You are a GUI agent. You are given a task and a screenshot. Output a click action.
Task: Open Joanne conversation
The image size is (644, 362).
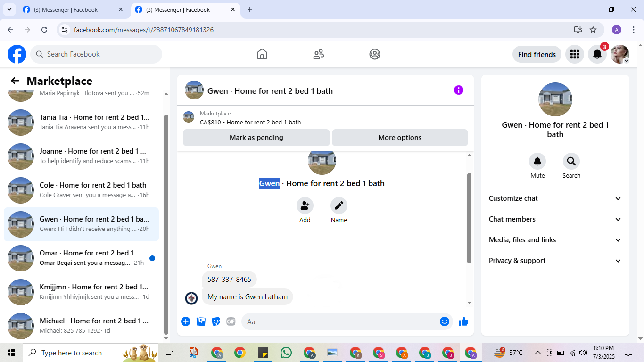(x=81, y=156)
